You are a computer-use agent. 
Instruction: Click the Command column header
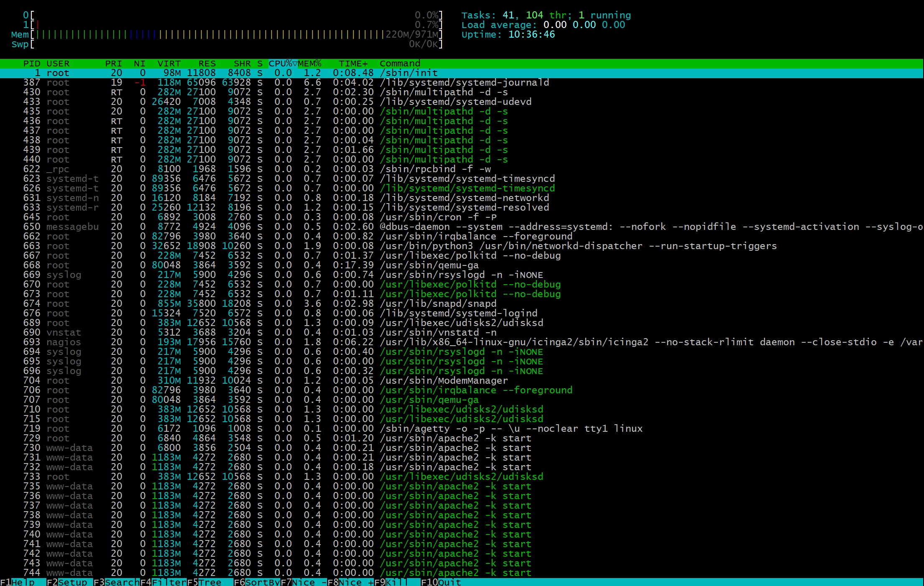(x=400, y=64)
